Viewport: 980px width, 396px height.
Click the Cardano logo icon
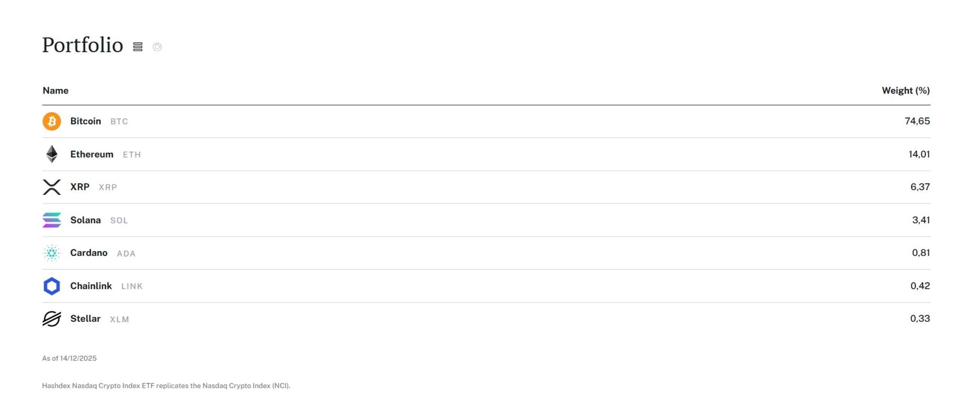click(52, 253)
